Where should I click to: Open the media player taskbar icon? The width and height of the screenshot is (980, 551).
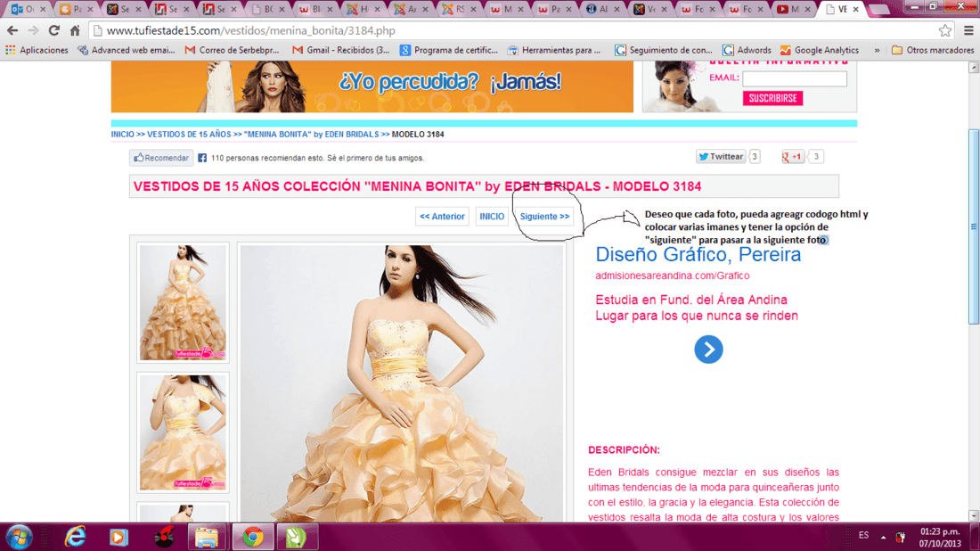118,538
